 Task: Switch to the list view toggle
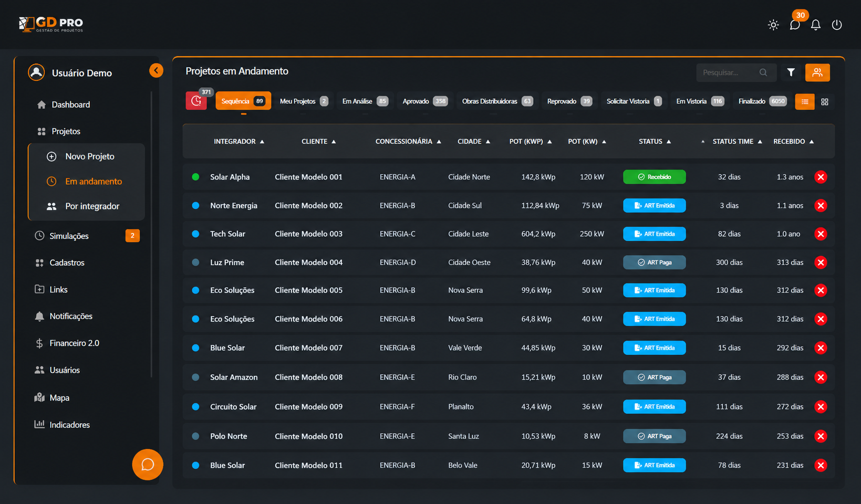point(805,101)
